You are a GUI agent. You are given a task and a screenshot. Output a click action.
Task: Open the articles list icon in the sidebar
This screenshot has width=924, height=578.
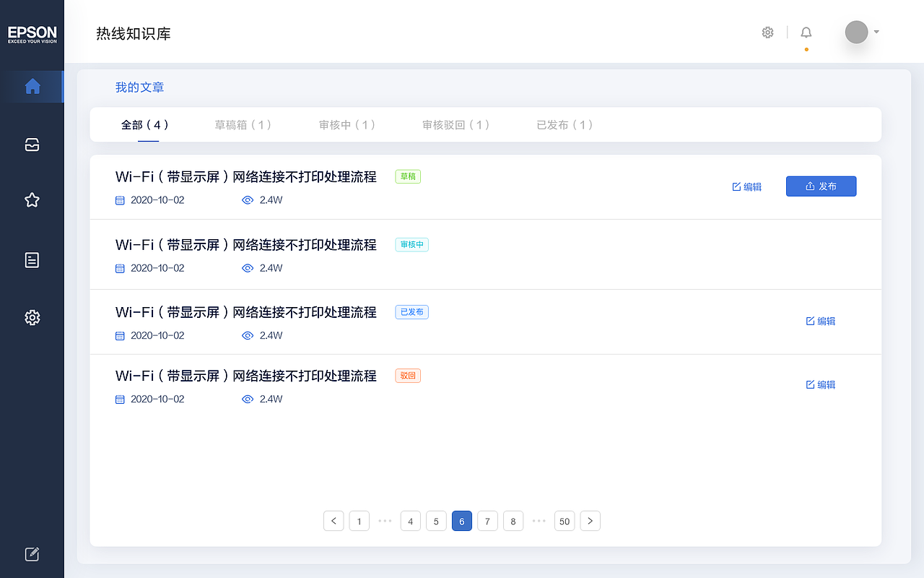tap(32, 259)
